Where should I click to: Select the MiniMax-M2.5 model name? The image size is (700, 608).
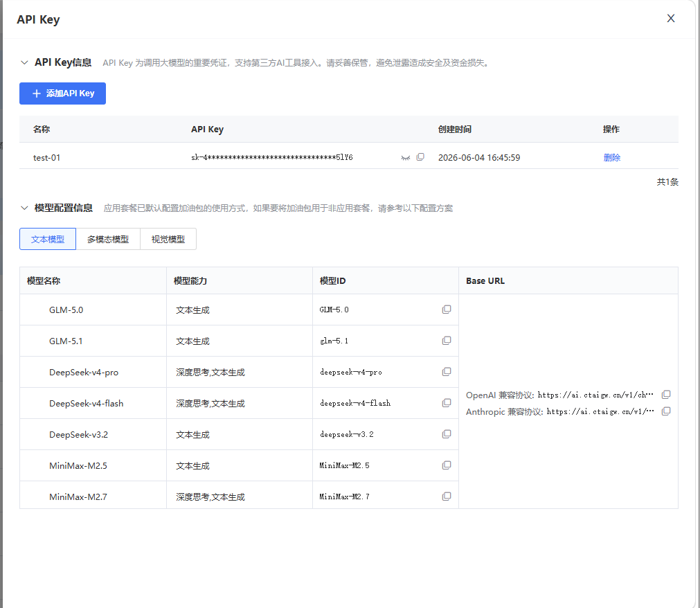[78, 465]
